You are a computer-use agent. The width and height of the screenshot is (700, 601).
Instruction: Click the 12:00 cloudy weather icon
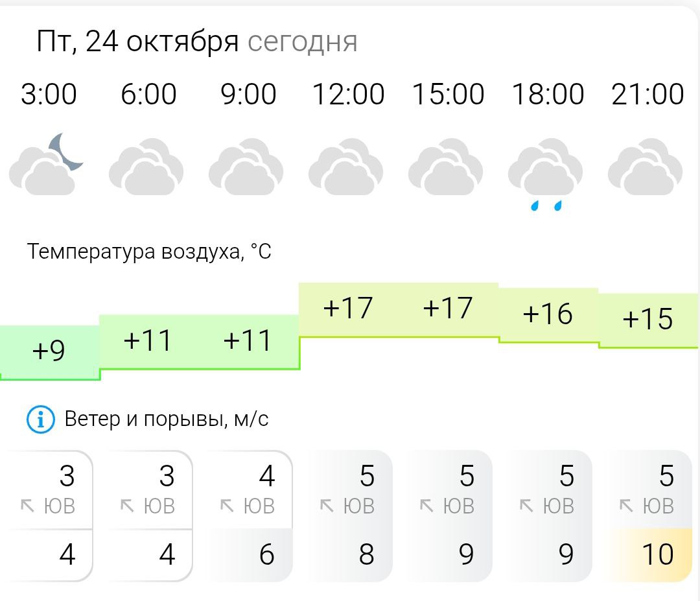click(x=346, y=167)
